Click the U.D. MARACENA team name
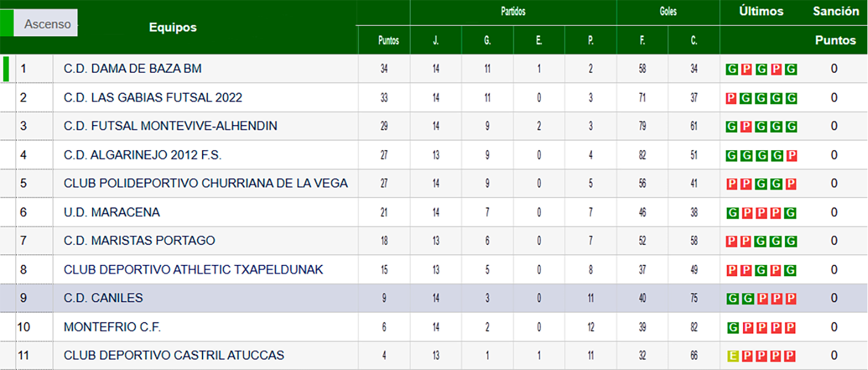This screenshot has height=370, width=868. pos(111,212)
